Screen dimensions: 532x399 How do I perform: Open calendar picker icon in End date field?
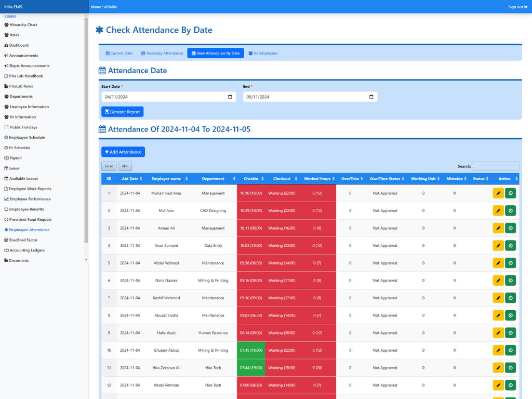point(371,97)
